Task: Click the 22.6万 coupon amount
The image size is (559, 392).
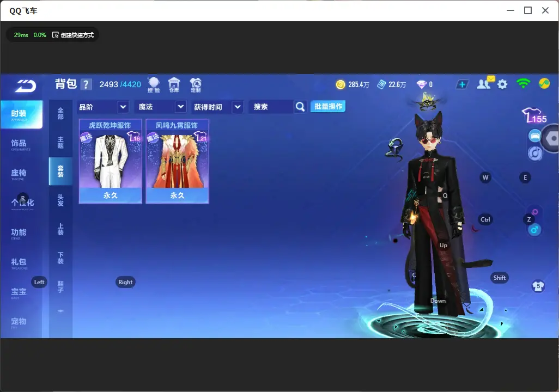Action: pos(397,84)
